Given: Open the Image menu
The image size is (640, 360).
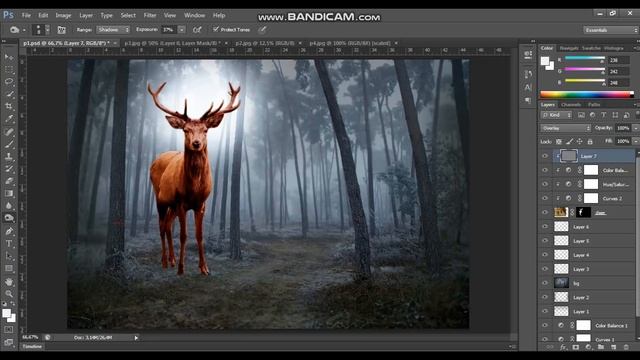Looking at the screenshot, I should (63, 16).
